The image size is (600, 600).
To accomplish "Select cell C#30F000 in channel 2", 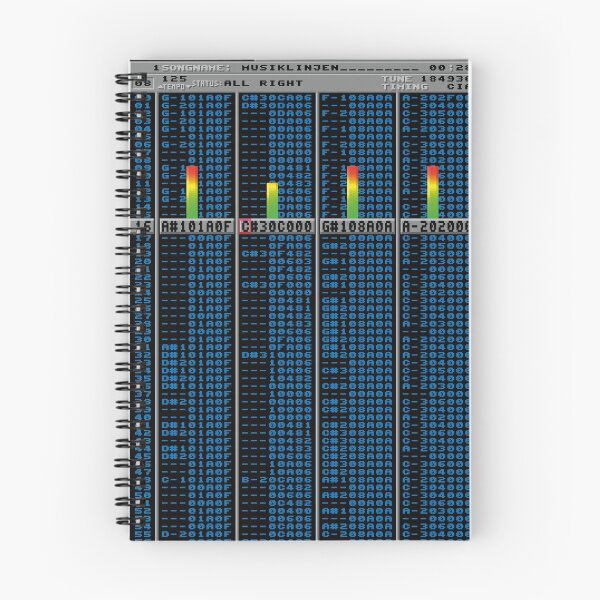I will click(x=277, y=285).
